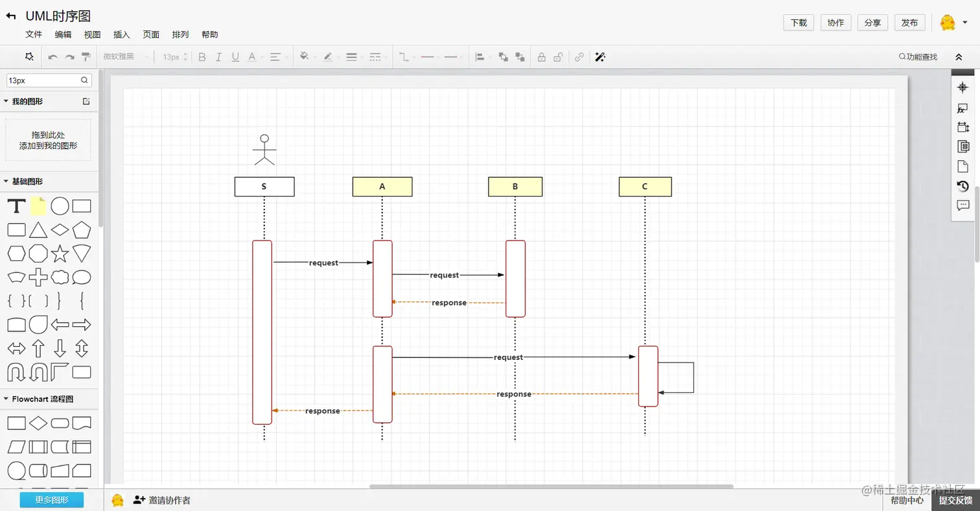The height and width of the screenshot is (511, 980).
Task: Open the connector type dropdown
Action: [x=404, y=57]
